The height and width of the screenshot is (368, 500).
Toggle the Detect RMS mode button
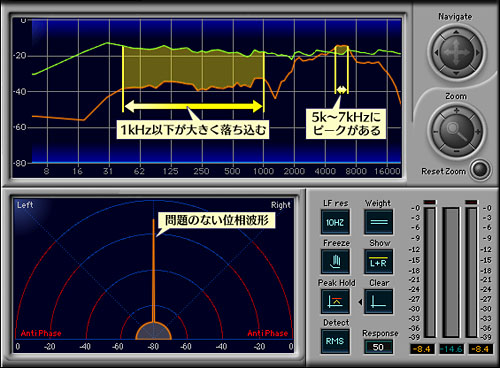point(335,341)
